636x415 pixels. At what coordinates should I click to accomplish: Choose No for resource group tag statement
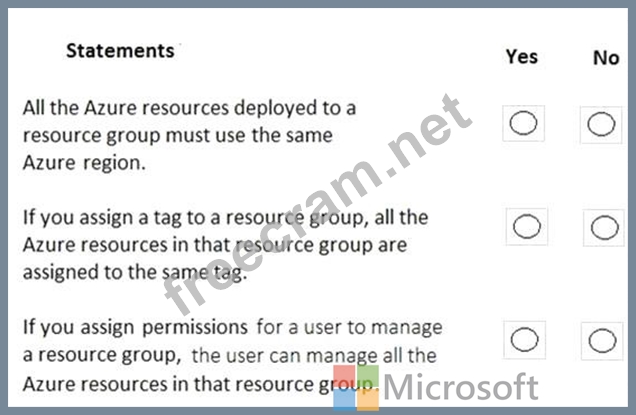click(605, 227)
